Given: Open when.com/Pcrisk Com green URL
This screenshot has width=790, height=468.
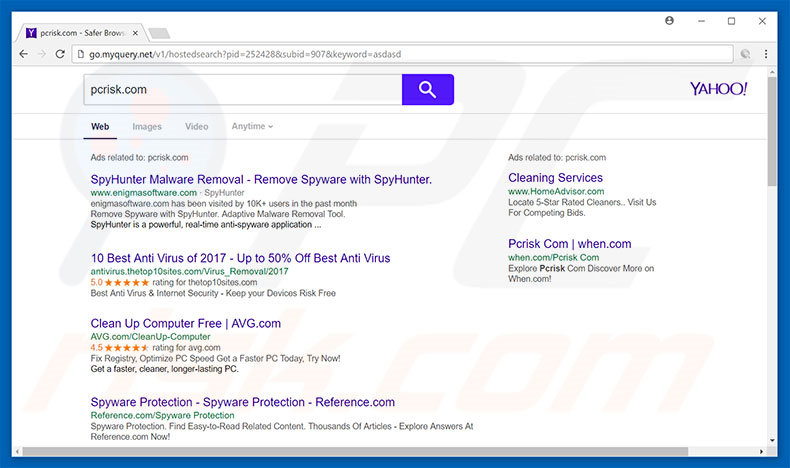Looking at the screenshot, I should pyautogui.click(x=553, y=257).
